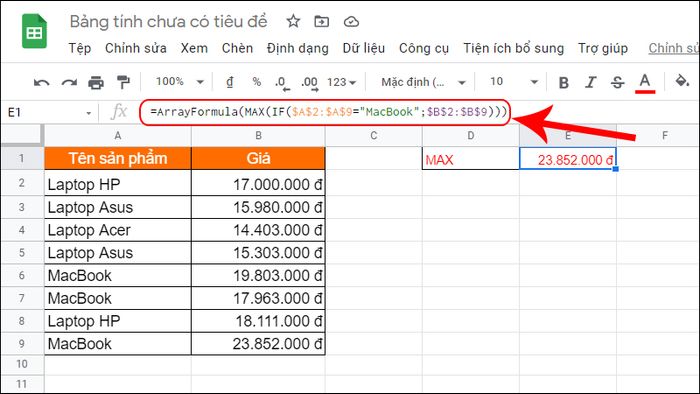The height and width of the screenshot is (394, 700).
Task: Open the Trợ giúp menu
Action: point(603,48)
